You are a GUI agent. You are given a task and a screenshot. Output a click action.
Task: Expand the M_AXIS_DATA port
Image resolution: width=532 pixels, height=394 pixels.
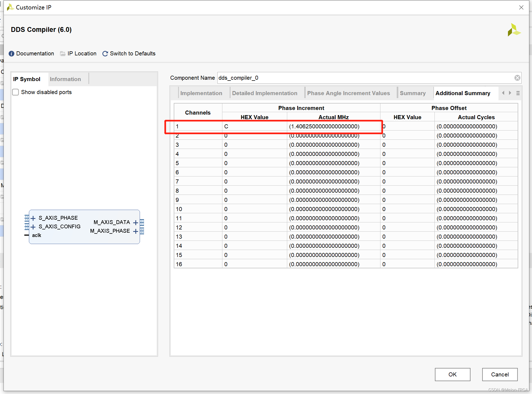(x=135, y=222)
